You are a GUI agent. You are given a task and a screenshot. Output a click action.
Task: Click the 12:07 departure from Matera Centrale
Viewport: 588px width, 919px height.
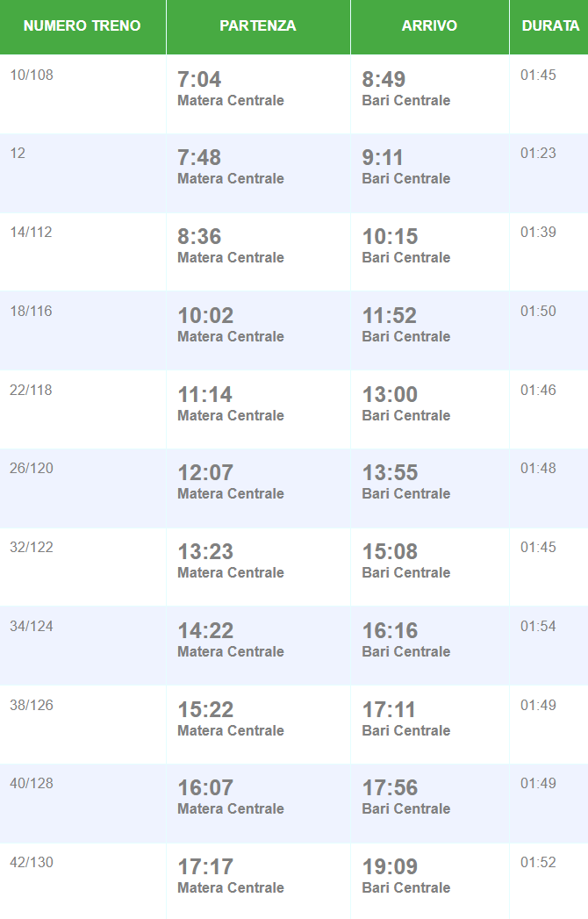click(x=205, y=473)
